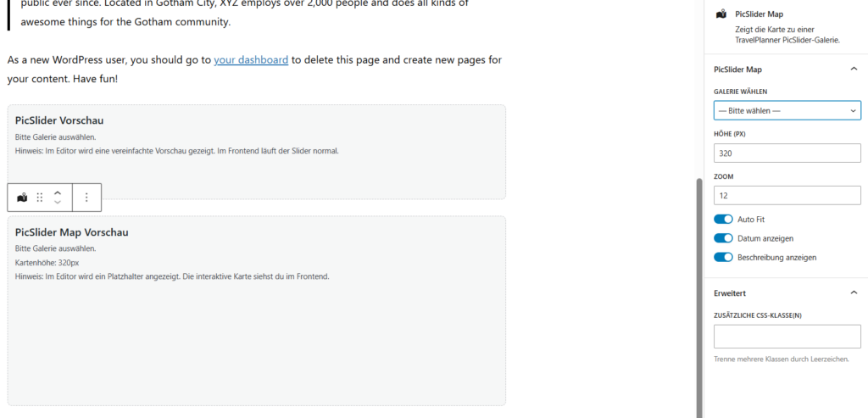This screenshot has width=868, height=418.
Task: Move the block down with the down arrow
Action: coord(58,203)
